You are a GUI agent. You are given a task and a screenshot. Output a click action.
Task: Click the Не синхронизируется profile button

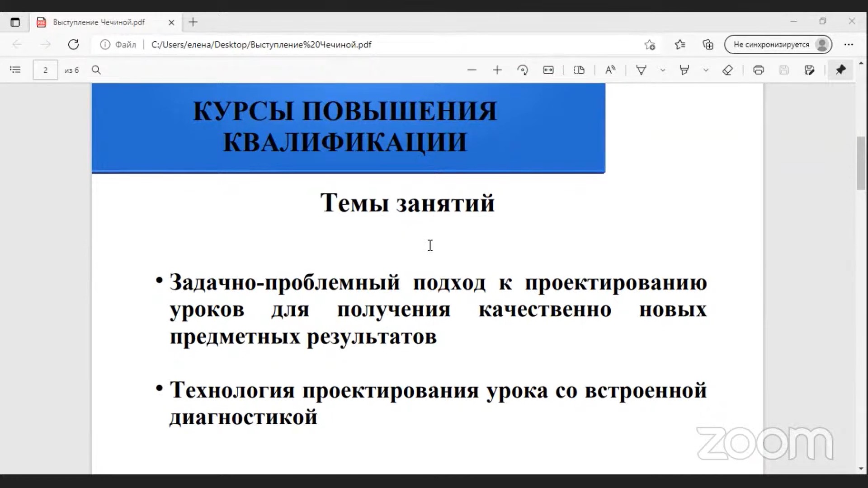coord(778,44)
